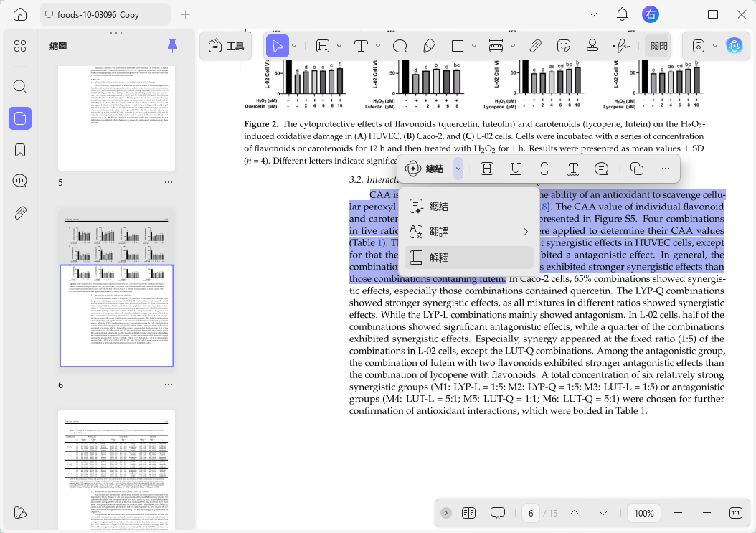Select the rectangle shape tool
This screenshot has height=533, width=756.
click(458, 46)
